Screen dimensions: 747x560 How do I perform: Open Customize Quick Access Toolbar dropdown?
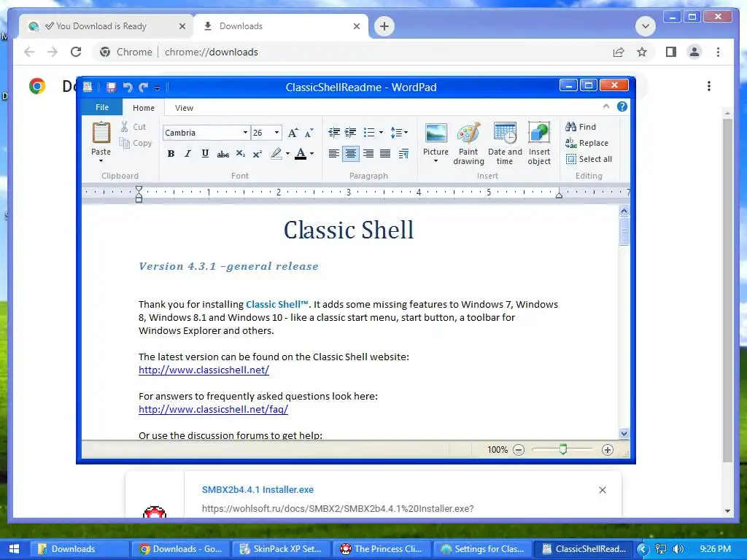coord(158,87)
